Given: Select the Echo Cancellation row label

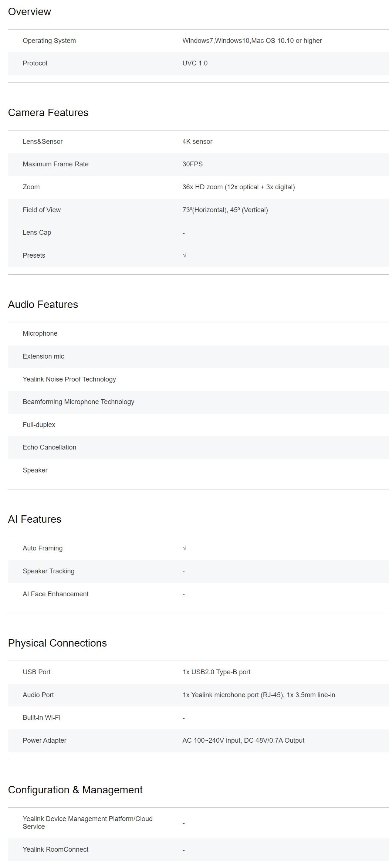Looking at the screenshot, I should [x=49, y=447].
